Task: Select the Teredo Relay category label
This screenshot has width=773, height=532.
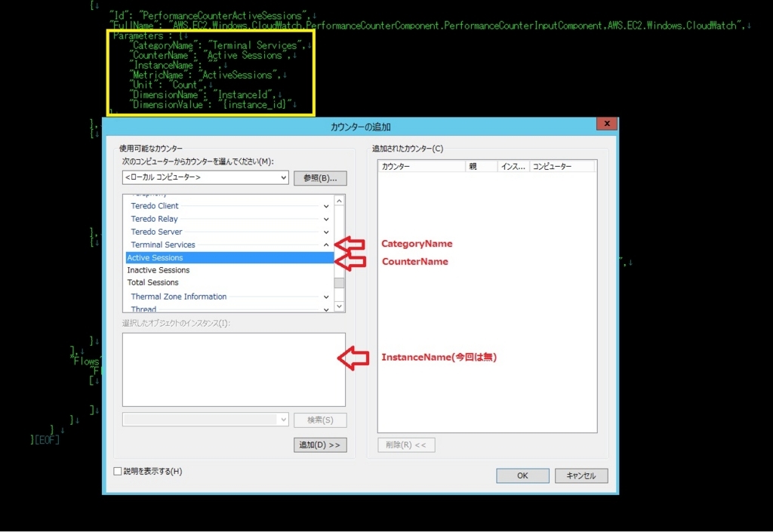Action: pyautogui.click(x=154, y=219)
